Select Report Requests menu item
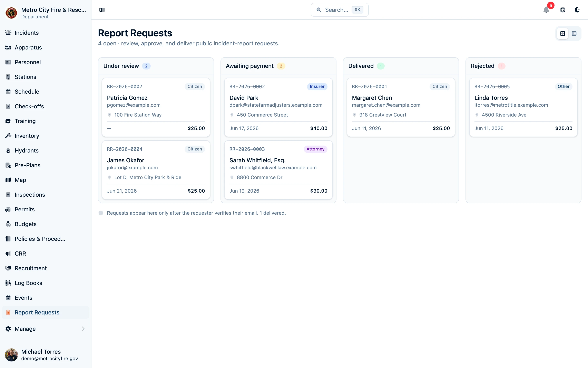This screenshot has width=588, height=368. [46, 313]
